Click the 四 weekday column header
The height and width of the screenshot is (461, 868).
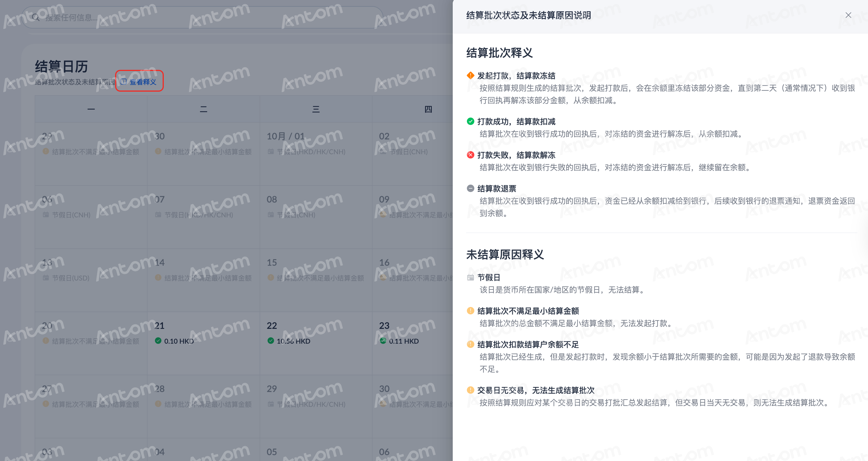428,109
